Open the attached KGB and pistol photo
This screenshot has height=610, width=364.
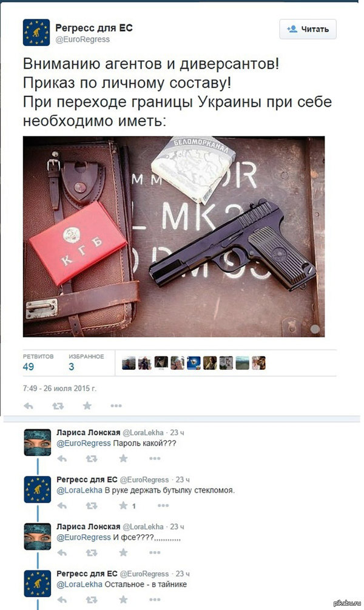[x=174, y=236]
